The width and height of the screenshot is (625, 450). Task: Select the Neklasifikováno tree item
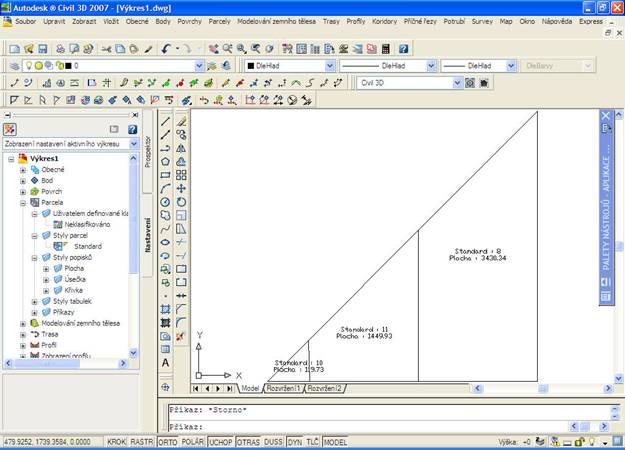87,224
